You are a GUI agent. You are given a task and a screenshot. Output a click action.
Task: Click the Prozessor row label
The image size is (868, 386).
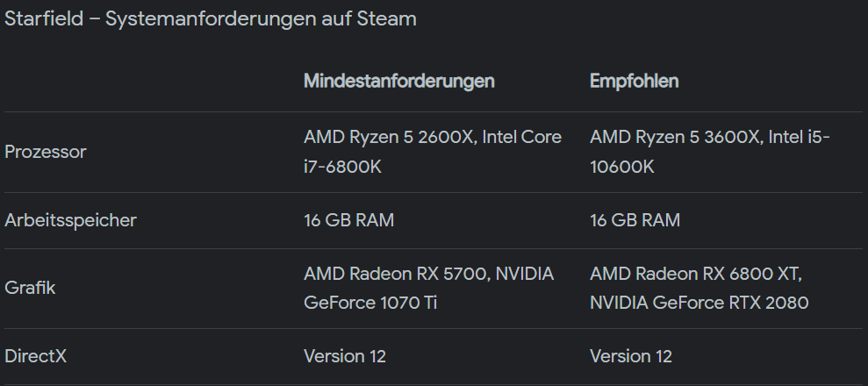[46, 152]
